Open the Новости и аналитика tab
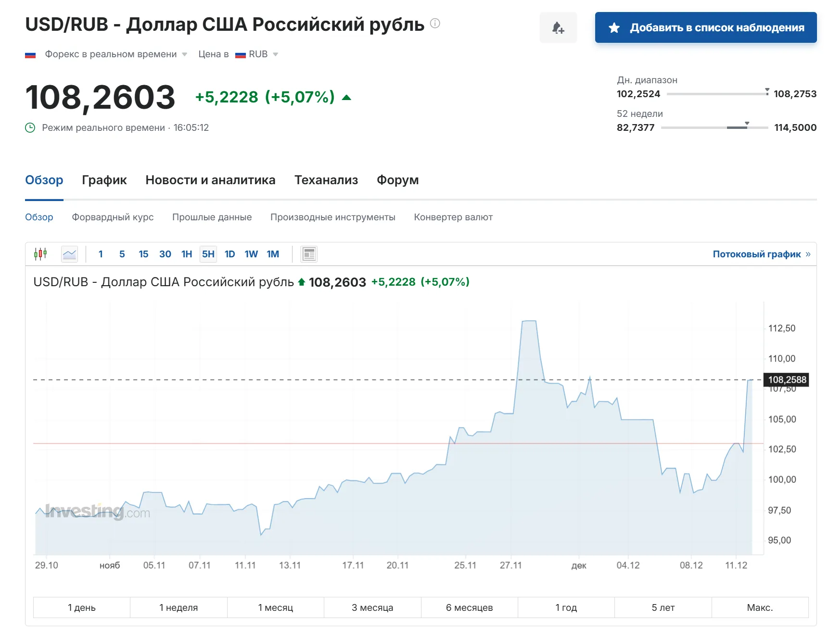Viewport: 829px width, 644px height. (x=210, y=180)
